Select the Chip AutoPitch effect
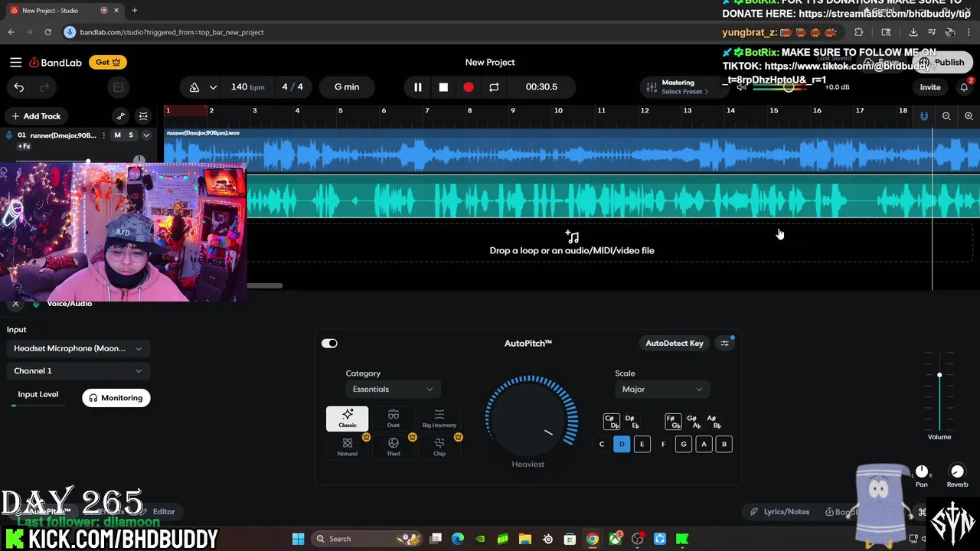Screen dimensions: 980x551 [x=439, y=447]
